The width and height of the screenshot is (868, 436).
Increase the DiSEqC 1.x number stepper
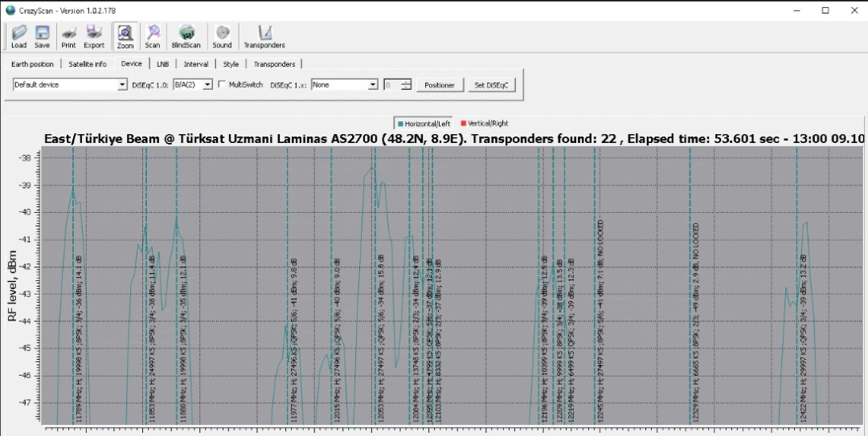pyautogui.click(x=407, y=82)
